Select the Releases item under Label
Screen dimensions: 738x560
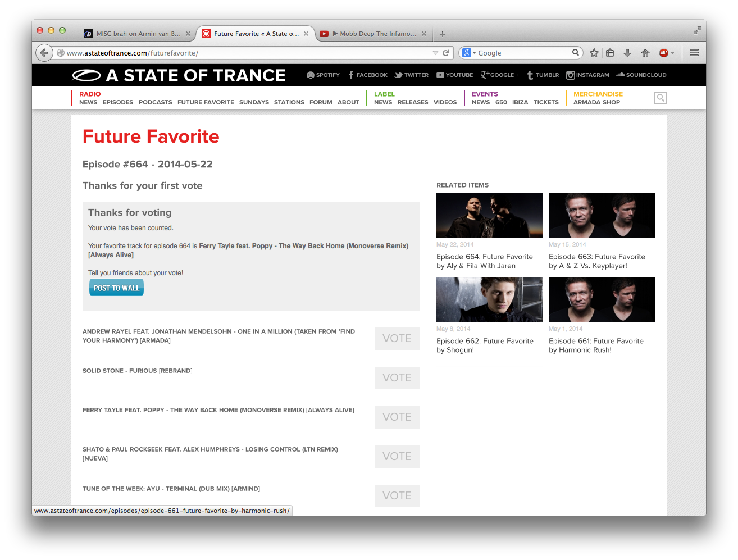point(413,102)
